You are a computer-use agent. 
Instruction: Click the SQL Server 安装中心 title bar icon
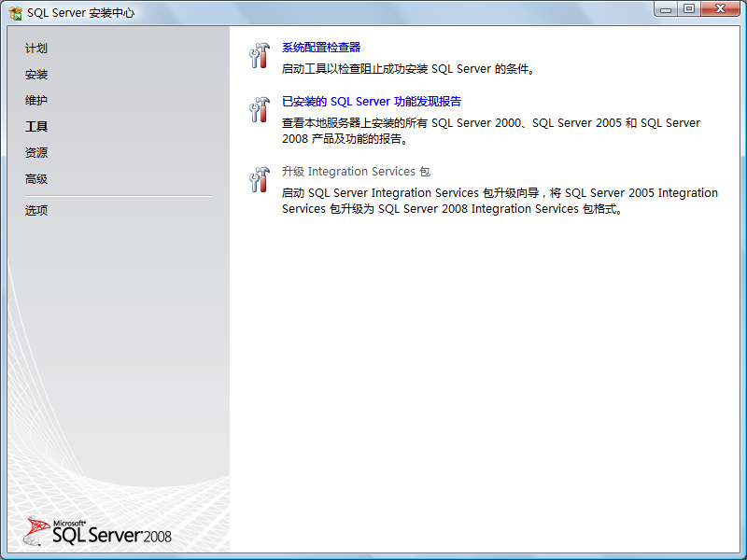pos(15,13)
